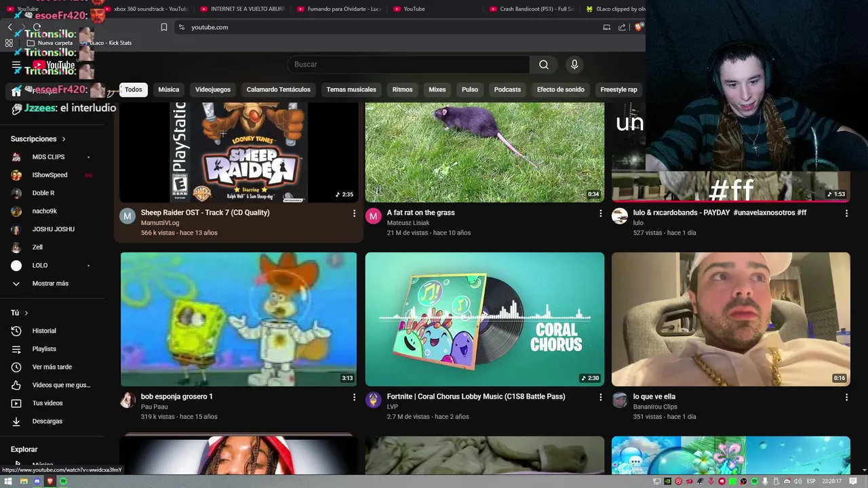Viewport: 868px width, 488px height.
Task: Open Discord from the Windows taskbar
Action: point(37,481)
